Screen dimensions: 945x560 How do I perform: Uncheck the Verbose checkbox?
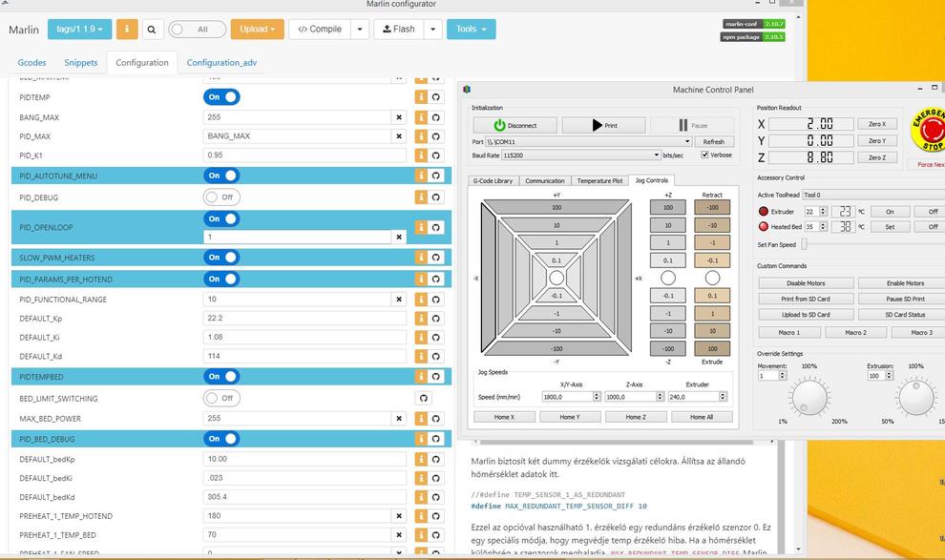[705, 155]
